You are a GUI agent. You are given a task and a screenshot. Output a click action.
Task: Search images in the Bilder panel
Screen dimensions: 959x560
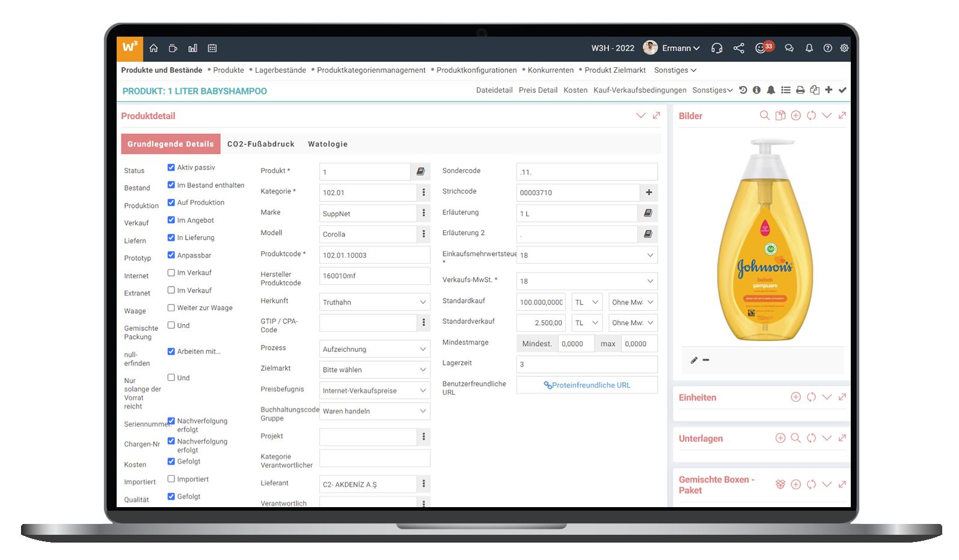pyautogui.click(x=765, y=115)
